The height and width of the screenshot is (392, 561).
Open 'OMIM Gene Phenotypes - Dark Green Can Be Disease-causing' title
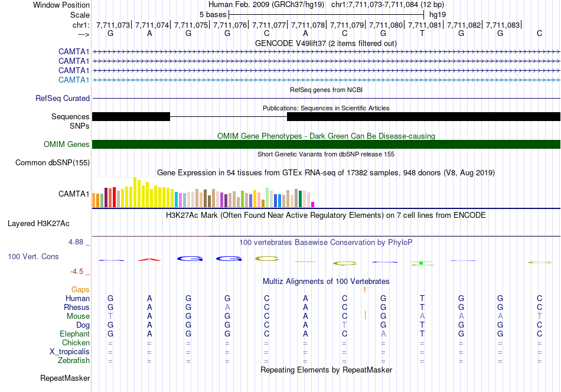pos(326,136)
